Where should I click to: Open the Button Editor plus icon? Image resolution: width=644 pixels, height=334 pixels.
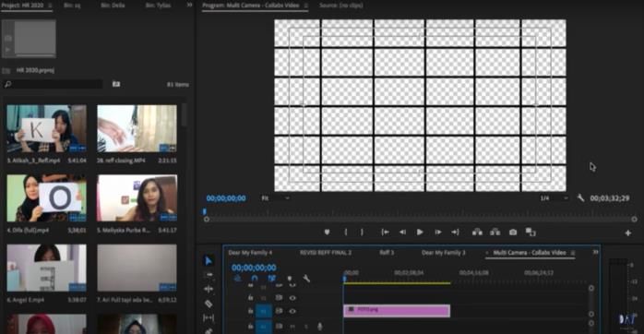(x=628, y=233)
